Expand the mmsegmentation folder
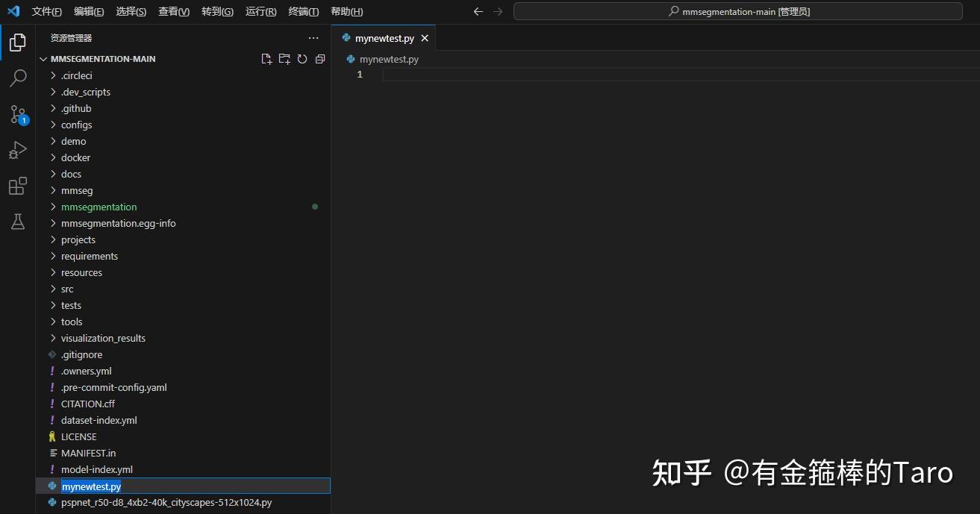The height and width of the screenshot is (514, 980). [99, 207]
